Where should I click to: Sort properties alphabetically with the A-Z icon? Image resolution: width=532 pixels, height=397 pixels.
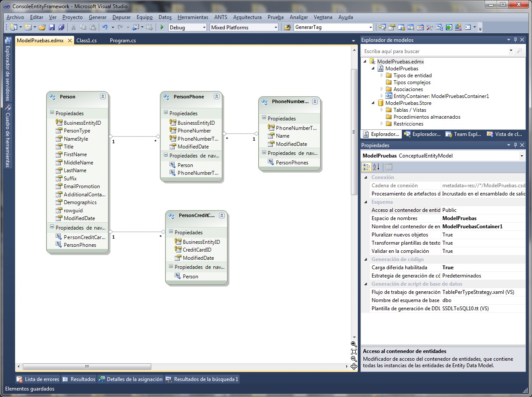pyautogui.click(x=376, y=167)
